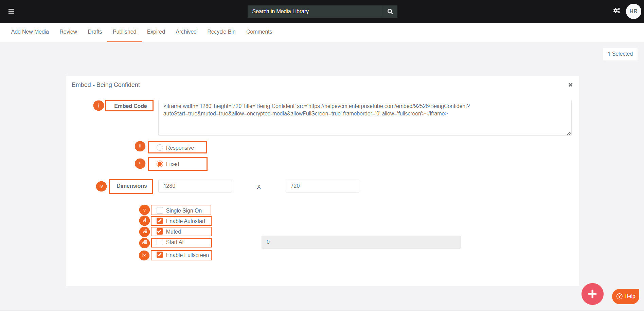Select the Responsive radio option
The height and width of the screenshot is (312, 644).
pyautogui.click(x=160, y=148)
